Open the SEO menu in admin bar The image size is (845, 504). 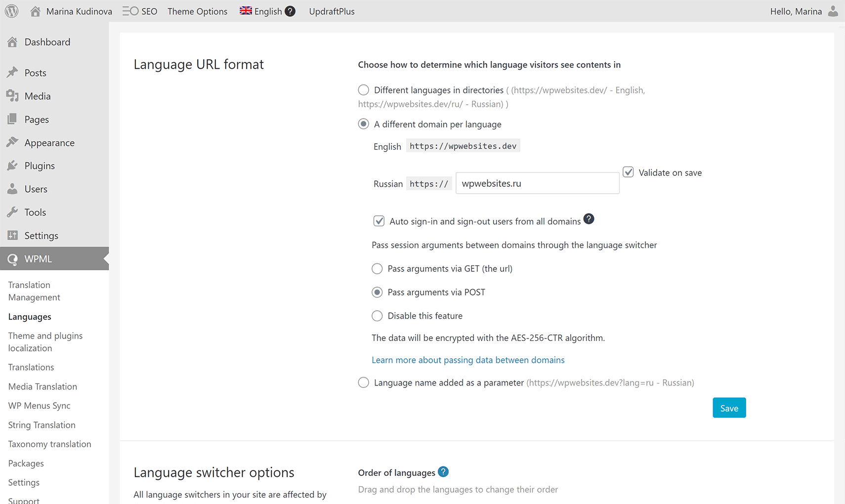pos(140,11)
